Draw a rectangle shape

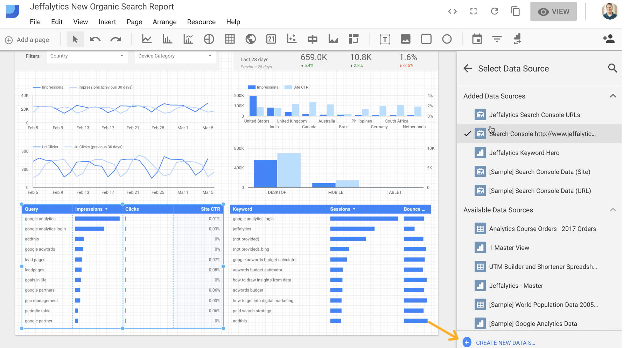426,39
